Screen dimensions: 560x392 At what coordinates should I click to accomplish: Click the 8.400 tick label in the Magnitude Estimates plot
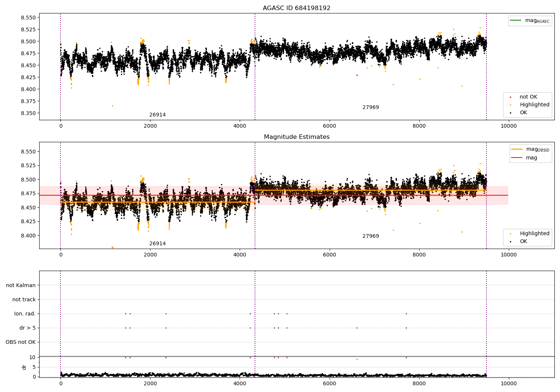coord(28,236)
